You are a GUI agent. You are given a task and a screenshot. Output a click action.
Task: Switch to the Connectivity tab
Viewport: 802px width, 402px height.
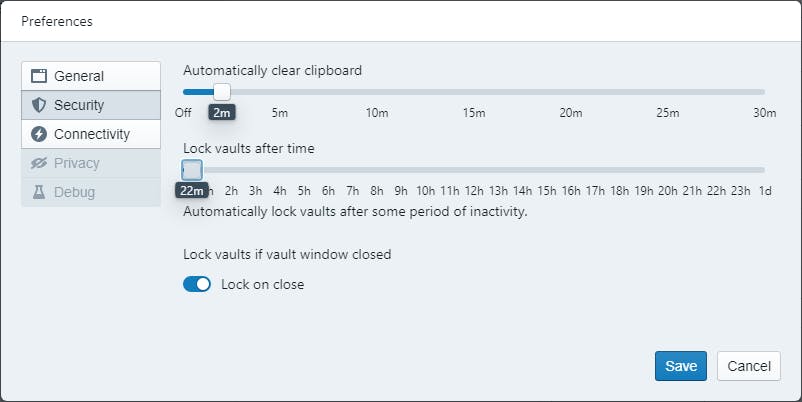[x=90, y=134]
